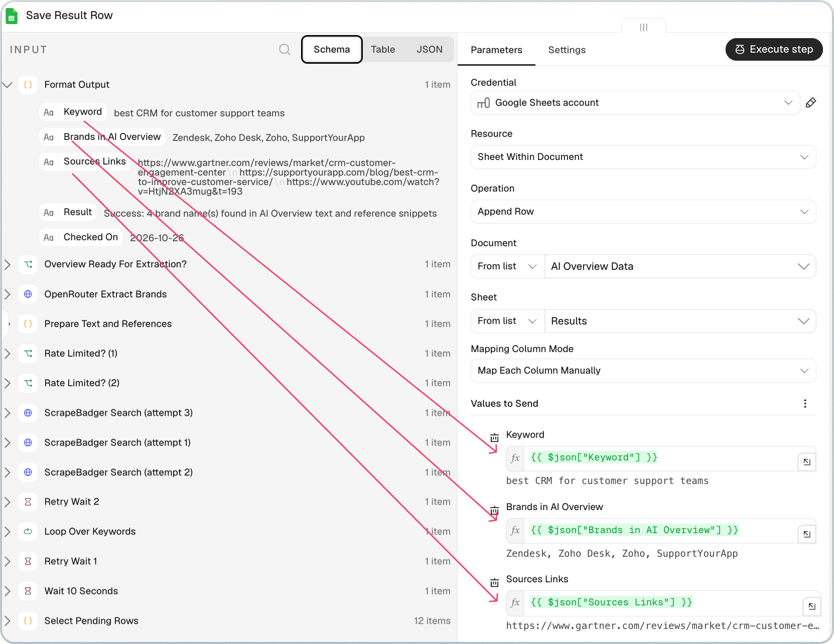Click the edit credential pencil icon
The image size is (834, 644).
tap(811, 103)
